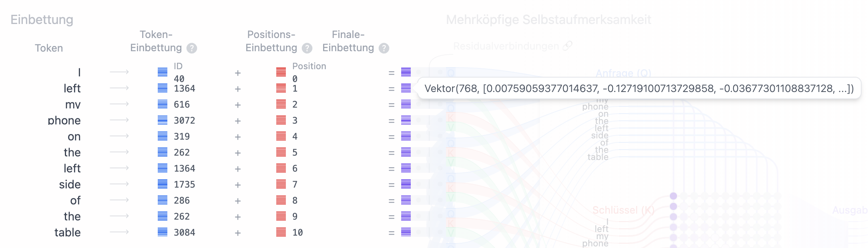
Task: Click the link icon beside Residualverbindungen
Action: 567,46
